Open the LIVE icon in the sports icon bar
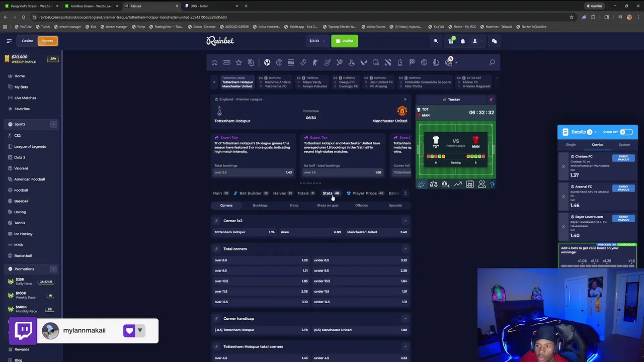Viewport: 644px width, 362px height. coord(226,62)
